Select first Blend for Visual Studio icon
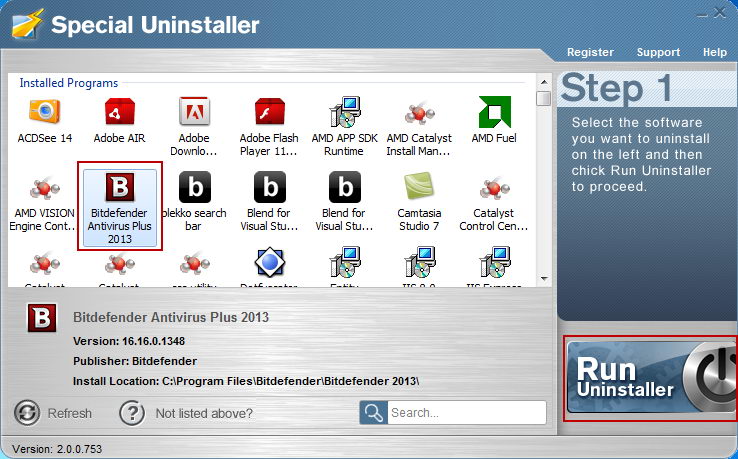The image size is (738, 459). click(270, 187)
